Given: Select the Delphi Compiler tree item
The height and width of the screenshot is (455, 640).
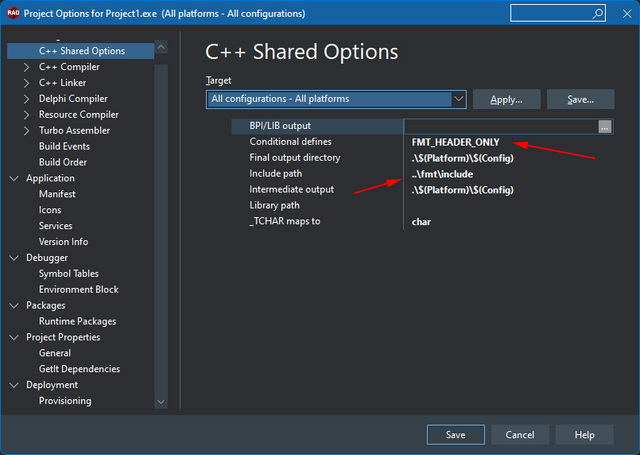Looking at the screenshot, I should coord(73,99).
